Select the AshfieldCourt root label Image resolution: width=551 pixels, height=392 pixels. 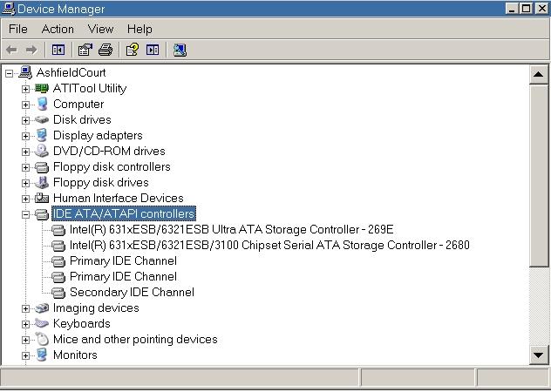71,72
